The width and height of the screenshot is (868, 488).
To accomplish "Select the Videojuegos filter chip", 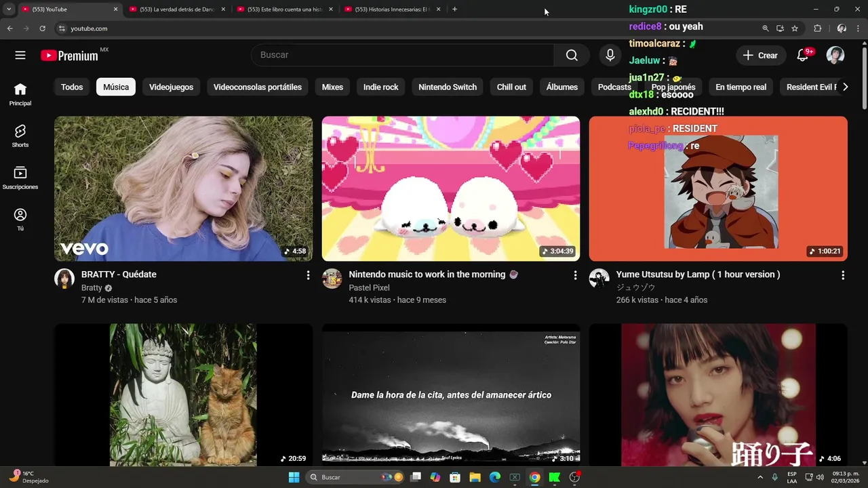I will [171, 87].
